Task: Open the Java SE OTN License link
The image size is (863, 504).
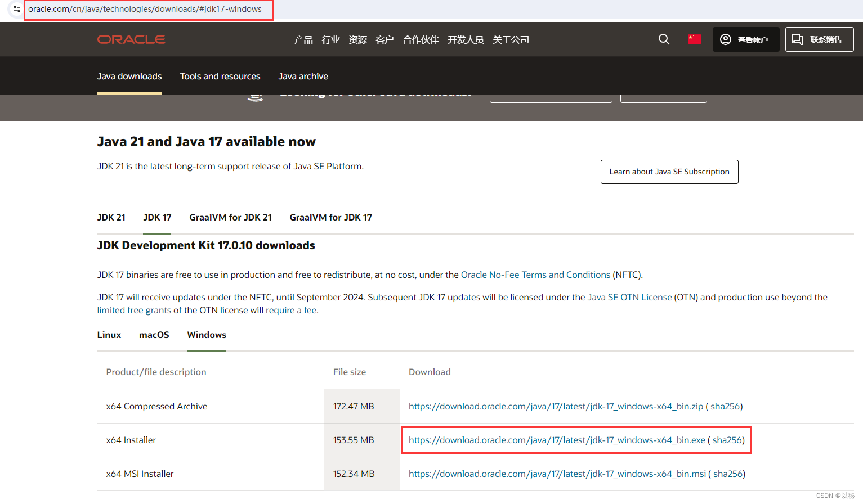Action: click(629, 297)
